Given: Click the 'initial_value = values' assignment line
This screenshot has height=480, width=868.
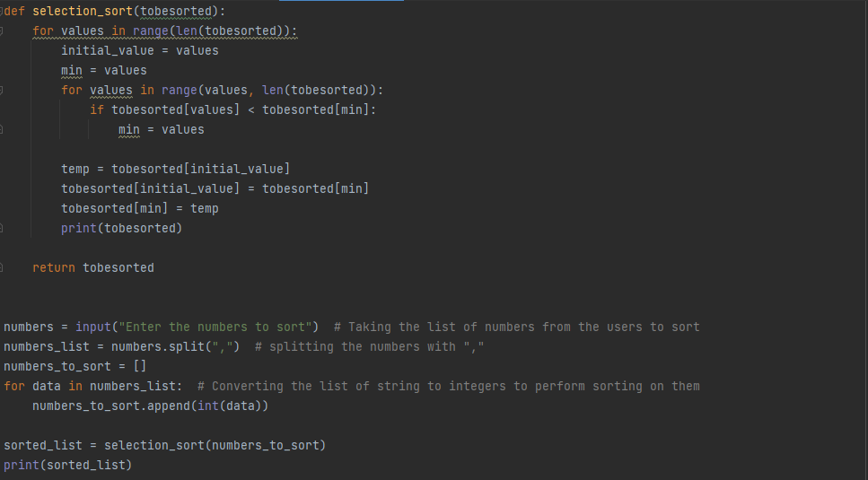Looking at the screenshot, I should (139, 51).
